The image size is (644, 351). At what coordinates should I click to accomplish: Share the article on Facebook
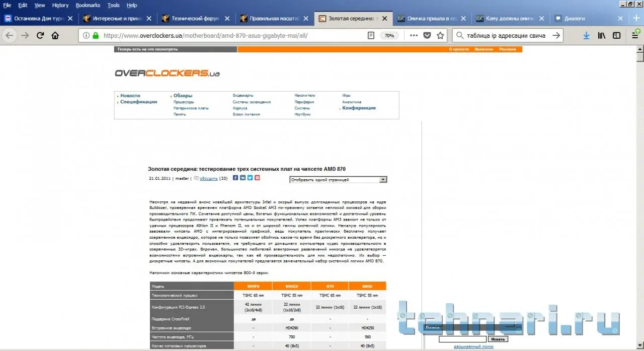(235, 178)
